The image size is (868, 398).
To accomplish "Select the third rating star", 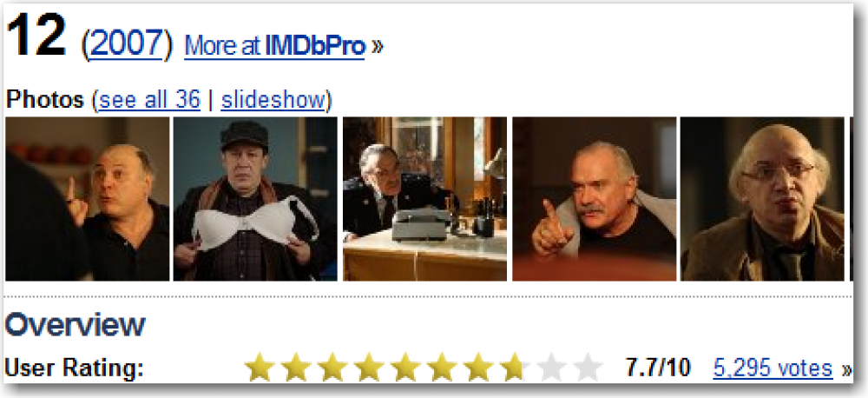I will 332,367.
